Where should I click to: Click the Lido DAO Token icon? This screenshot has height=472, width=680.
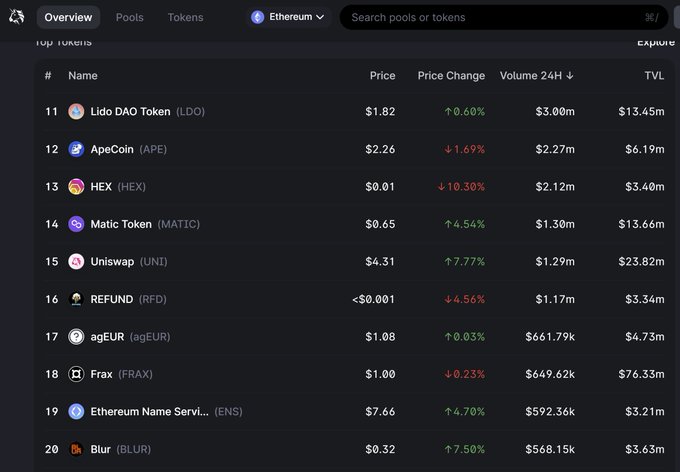point(76,111)
